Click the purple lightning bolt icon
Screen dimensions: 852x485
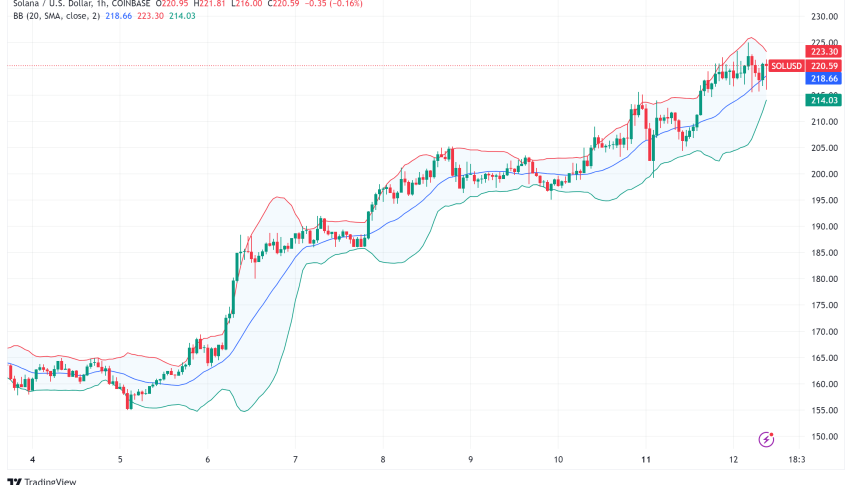(x=766, y=439)
